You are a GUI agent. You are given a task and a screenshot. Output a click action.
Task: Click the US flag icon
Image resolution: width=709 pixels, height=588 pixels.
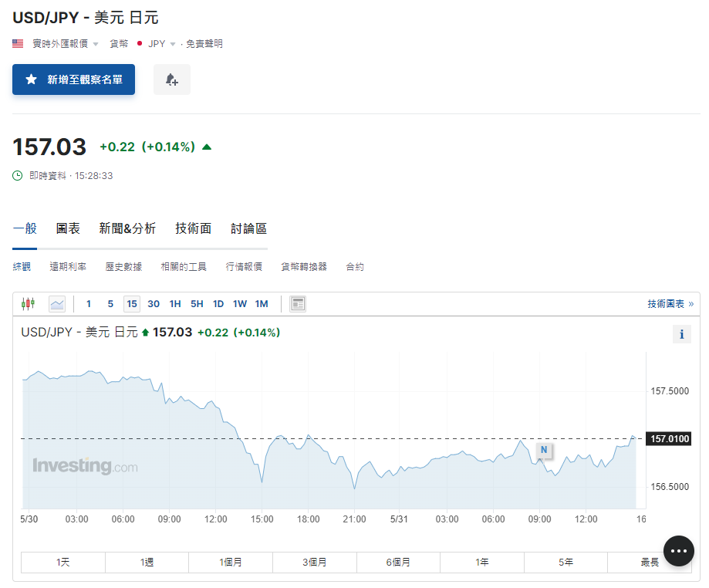[18, 44]
